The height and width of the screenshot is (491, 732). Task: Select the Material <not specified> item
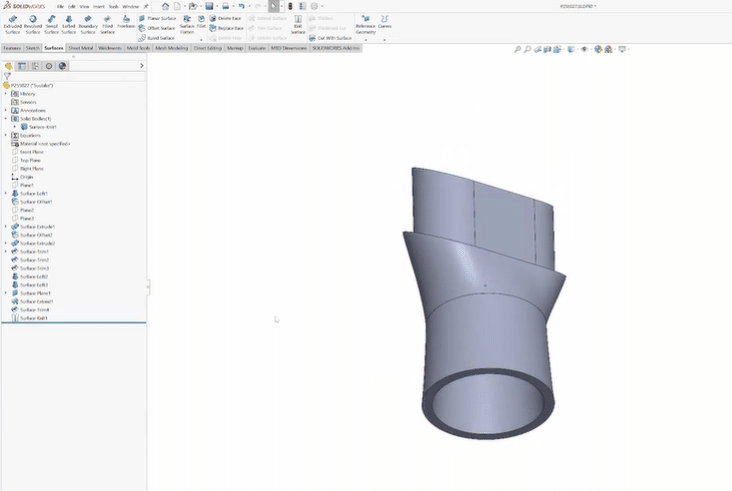coord(41,144)
